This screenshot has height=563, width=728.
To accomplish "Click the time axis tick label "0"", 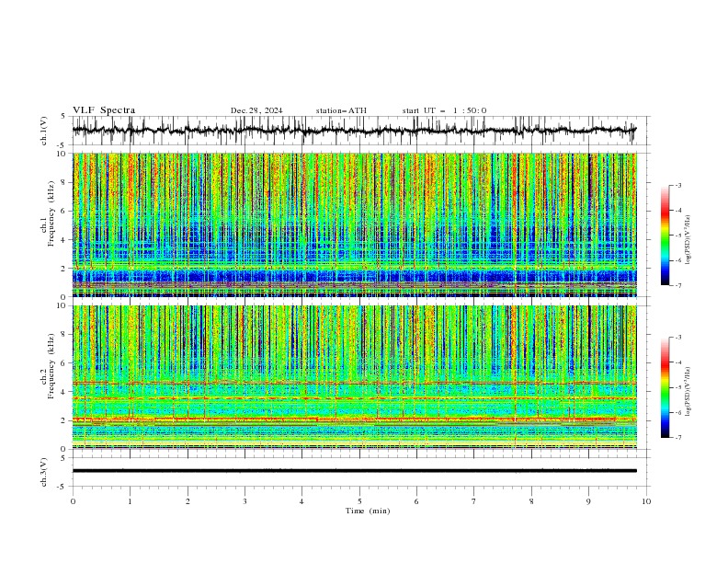I will pos(73,501).
